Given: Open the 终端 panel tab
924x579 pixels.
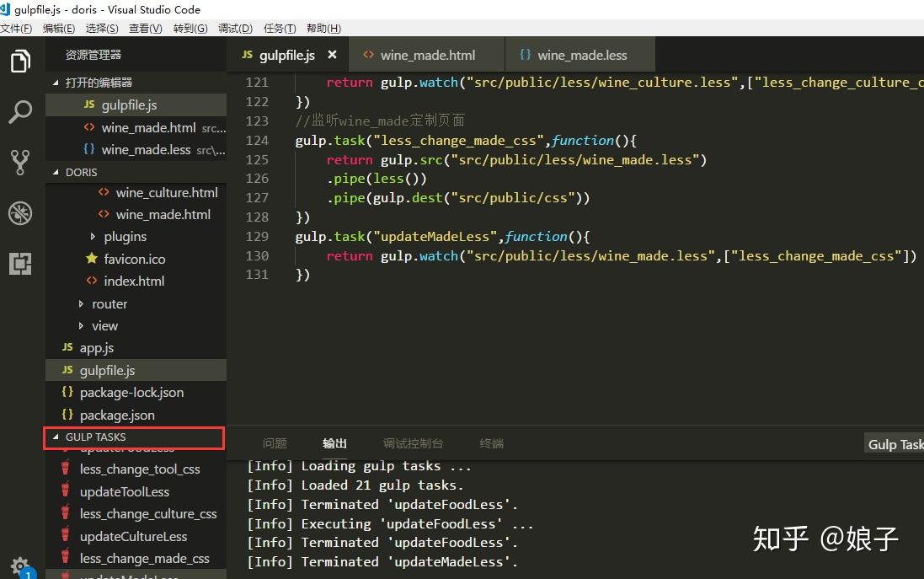Looking at the screenshot, I should click(x=492, y=442).
